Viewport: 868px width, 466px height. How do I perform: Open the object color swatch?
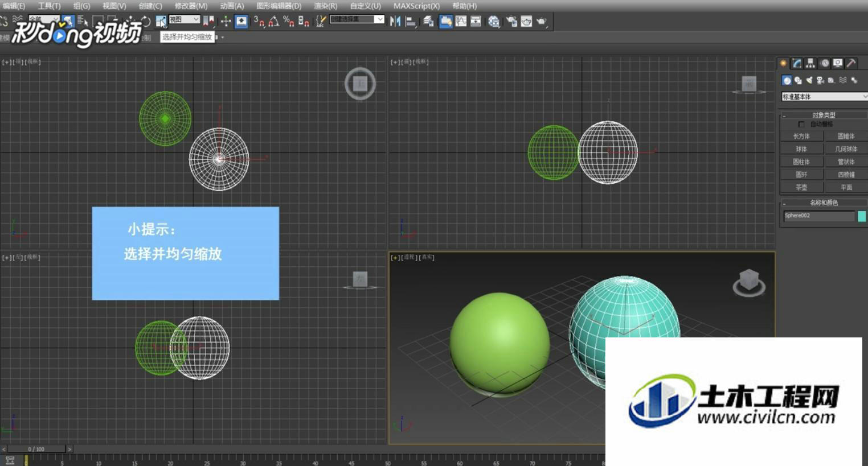point(862,216)
